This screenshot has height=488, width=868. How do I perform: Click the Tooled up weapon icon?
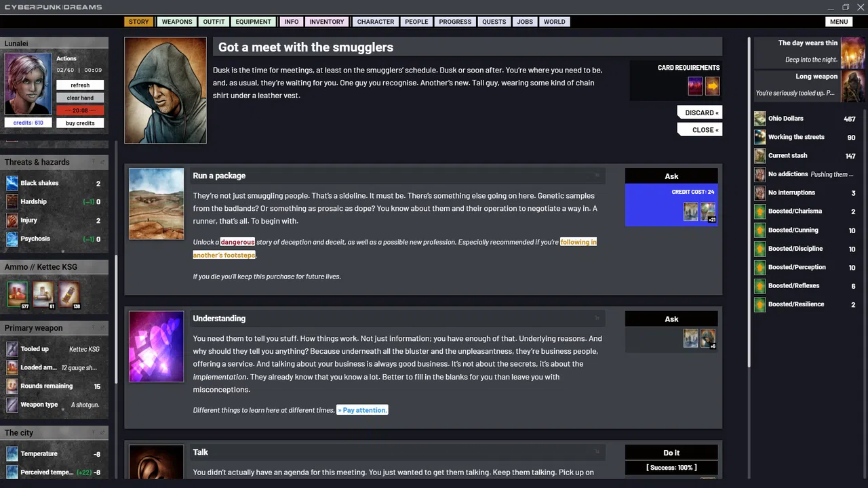click(12, 349)
